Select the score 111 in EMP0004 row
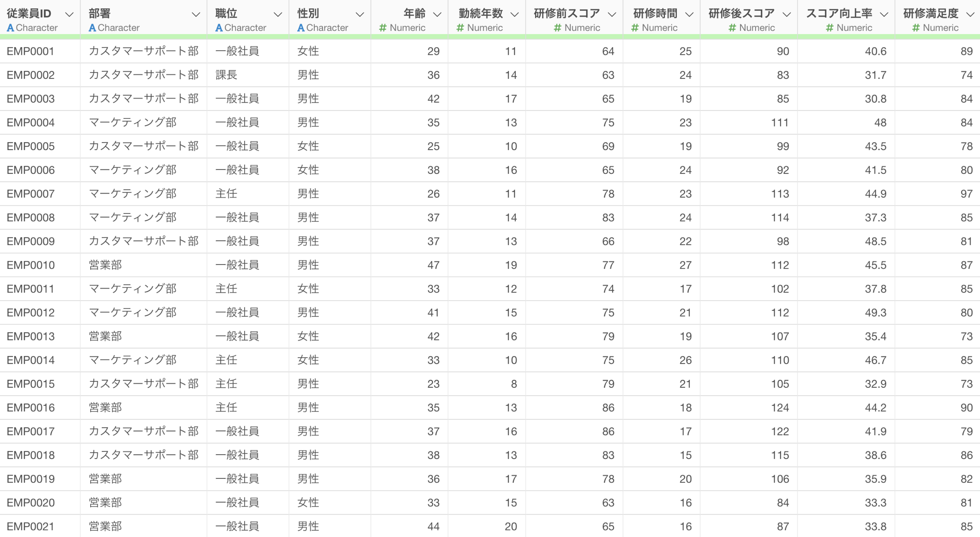Screen dimensions: 980x537 [x=749, y=123]
